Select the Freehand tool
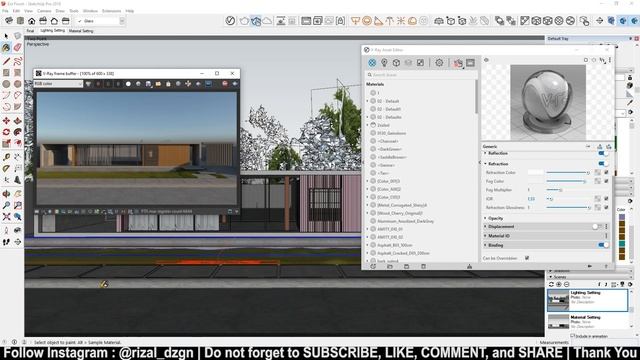This screenshot has width=640, height=360. click(17, 61)
